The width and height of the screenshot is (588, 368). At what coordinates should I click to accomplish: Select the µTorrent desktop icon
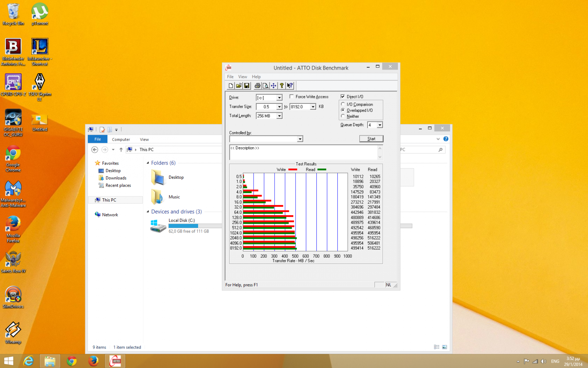[x=40, y=14]
